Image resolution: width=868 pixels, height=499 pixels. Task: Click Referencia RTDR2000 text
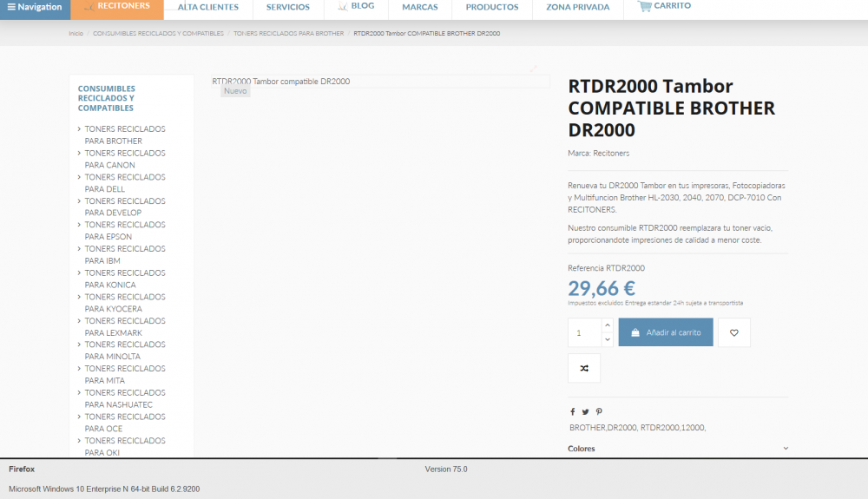click(x=606, y=268)
